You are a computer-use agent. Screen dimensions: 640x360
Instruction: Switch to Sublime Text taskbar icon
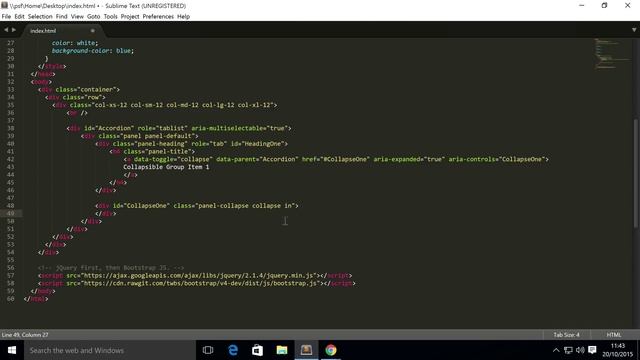pos(306,350)
